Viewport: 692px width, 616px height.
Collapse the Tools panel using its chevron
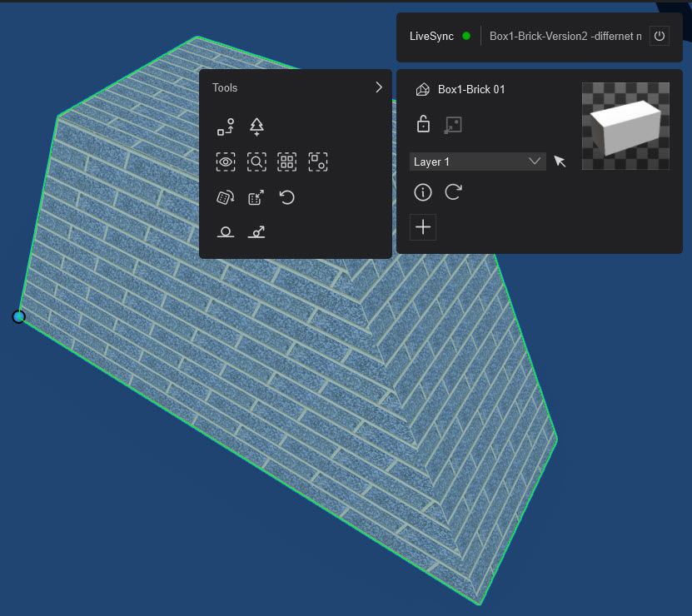379,87
